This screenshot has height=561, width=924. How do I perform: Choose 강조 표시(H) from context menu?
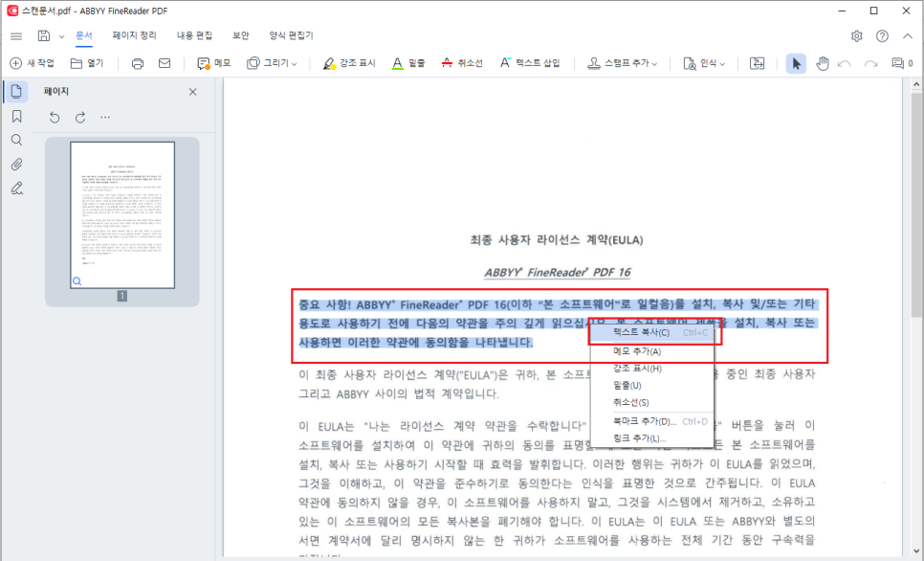[x=651, y=369]
